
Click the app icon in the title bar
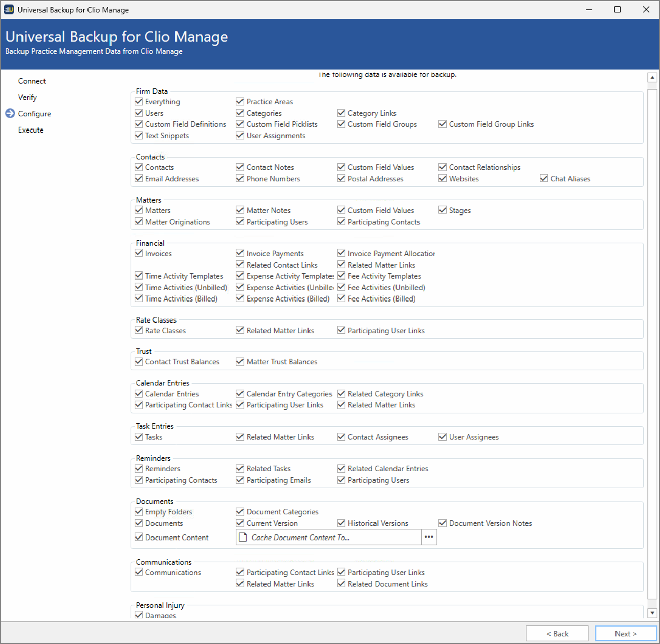9,10
